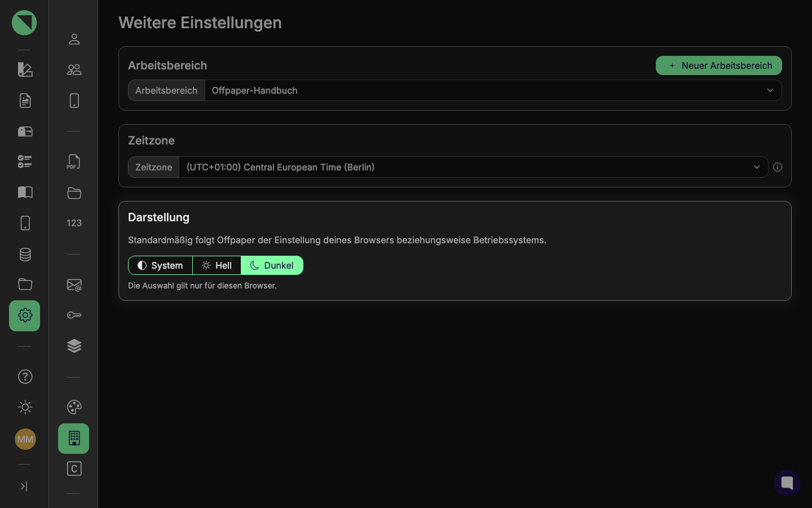Open the 123 numbering settings icon
Image resolution: width=812 pixels, height=508 pixels.
[74, 223]
